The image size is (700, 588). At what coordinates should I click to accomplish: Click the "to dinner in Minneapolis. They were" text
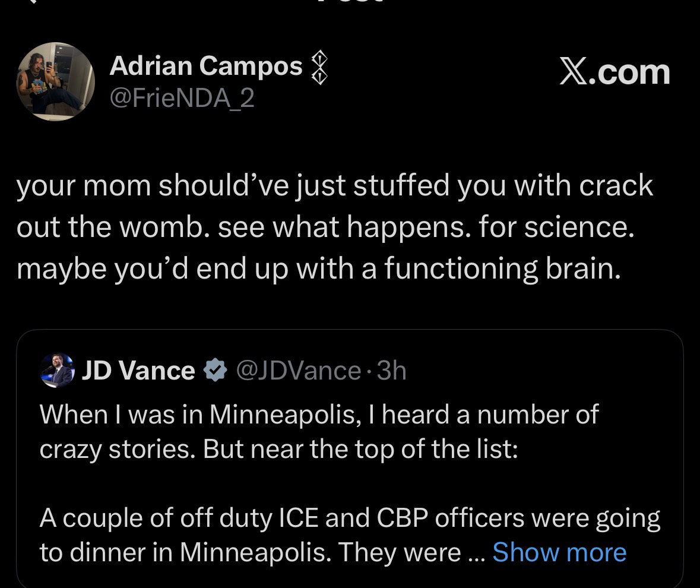(250, 552)
